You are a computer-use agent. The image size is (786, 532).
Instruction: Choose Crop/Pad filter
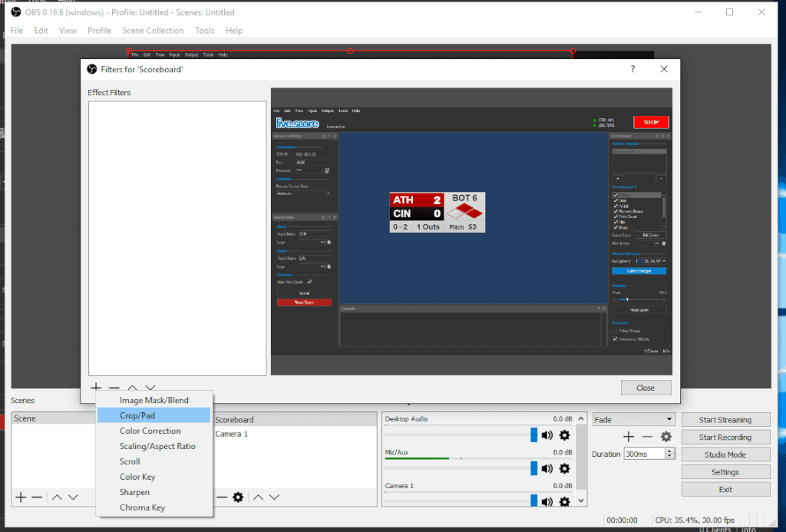pos(154,415)
